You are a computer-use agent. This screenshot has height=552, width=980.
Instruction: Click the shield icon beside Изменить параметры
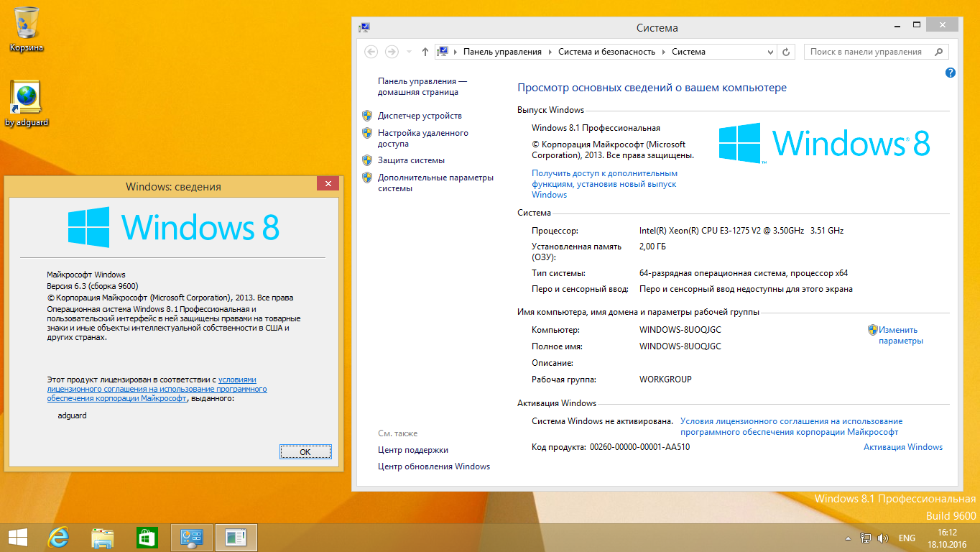pos(873,330)
